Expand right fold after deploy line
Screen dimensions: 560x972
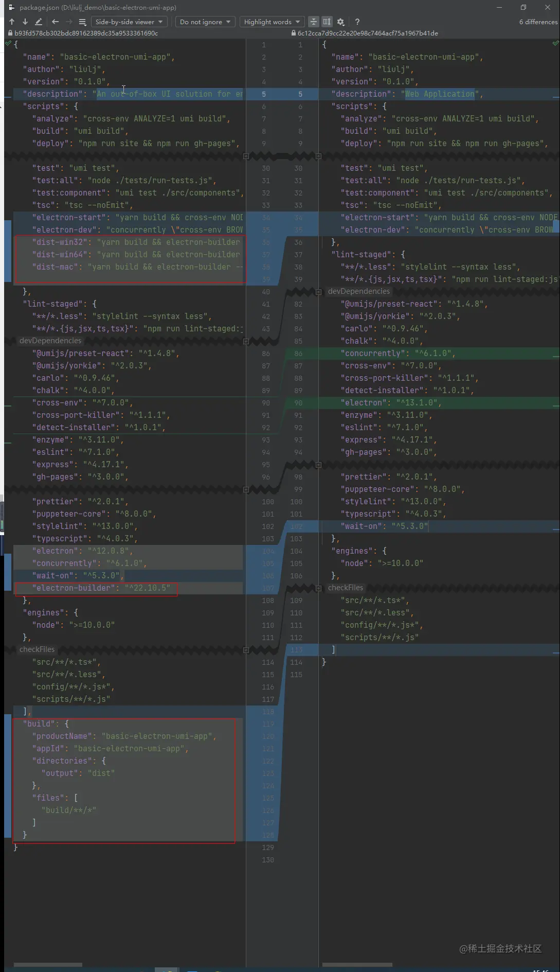point(318,156)
